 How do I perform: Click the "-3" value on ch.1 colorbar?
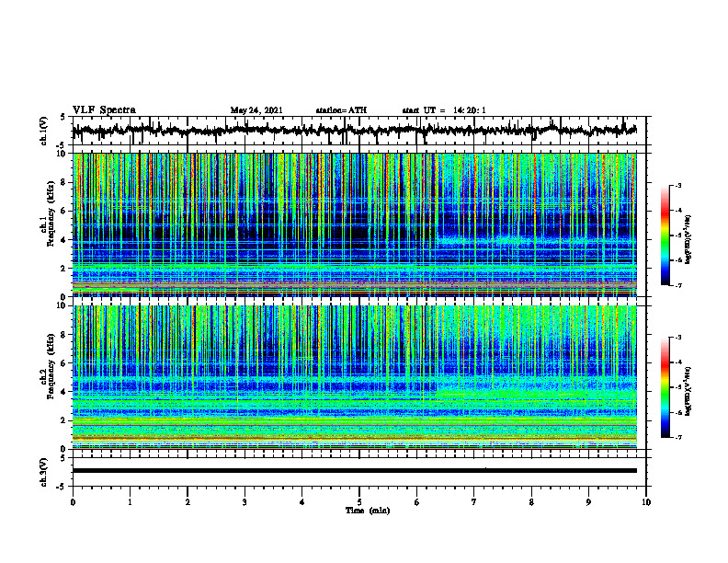click(x=677, y=185)
